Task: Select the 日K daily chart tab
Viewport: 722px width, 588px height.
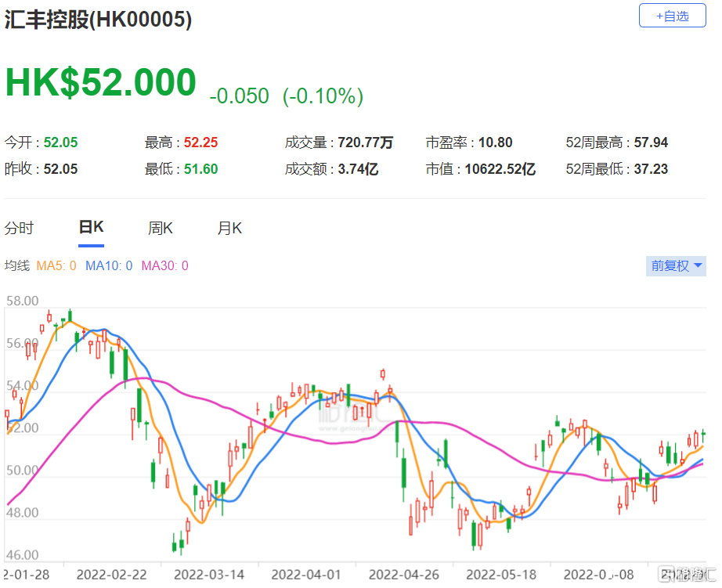Action: [91, 227]
